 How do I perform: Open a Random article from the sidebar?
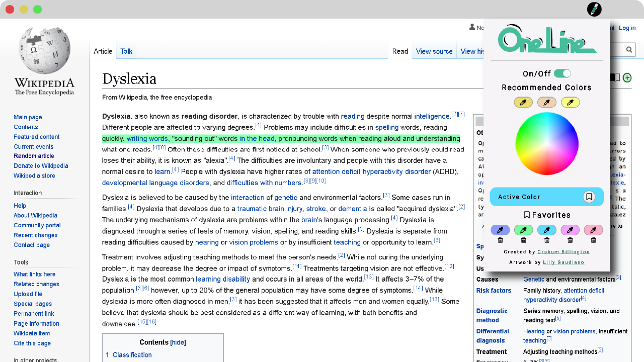pyautogui.click(x=34, y=156)
